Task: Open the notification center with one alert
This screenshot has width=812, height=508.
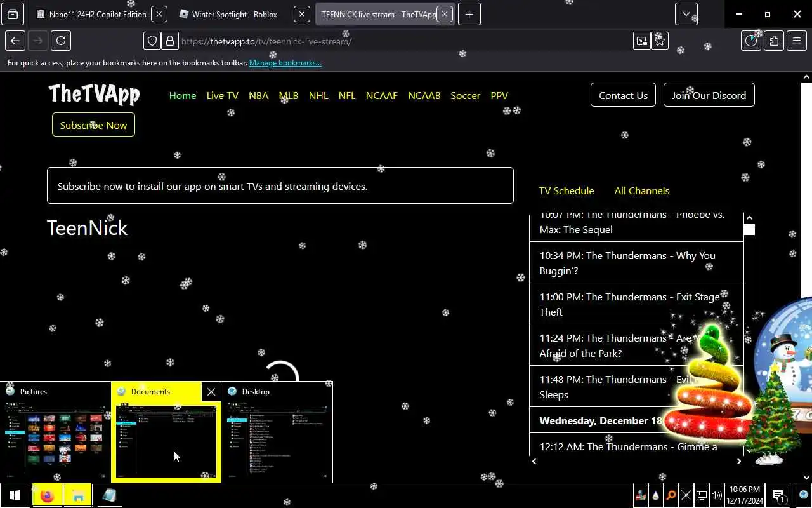Action: coord(778,495)
